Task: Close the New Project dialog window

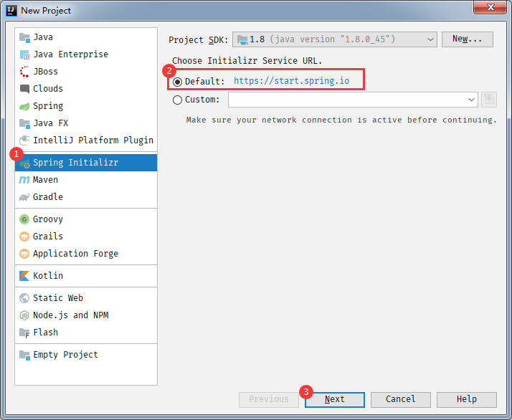Action: [490, 7]
